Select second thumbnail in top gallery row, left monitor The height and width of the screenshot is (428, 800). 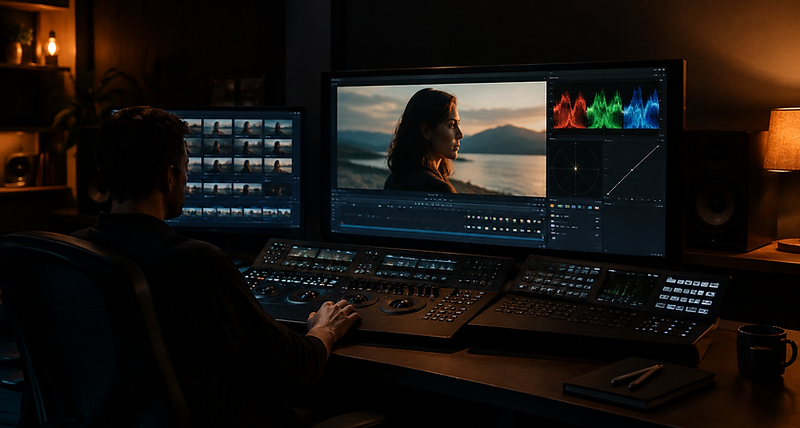click(x=218, y=127)
